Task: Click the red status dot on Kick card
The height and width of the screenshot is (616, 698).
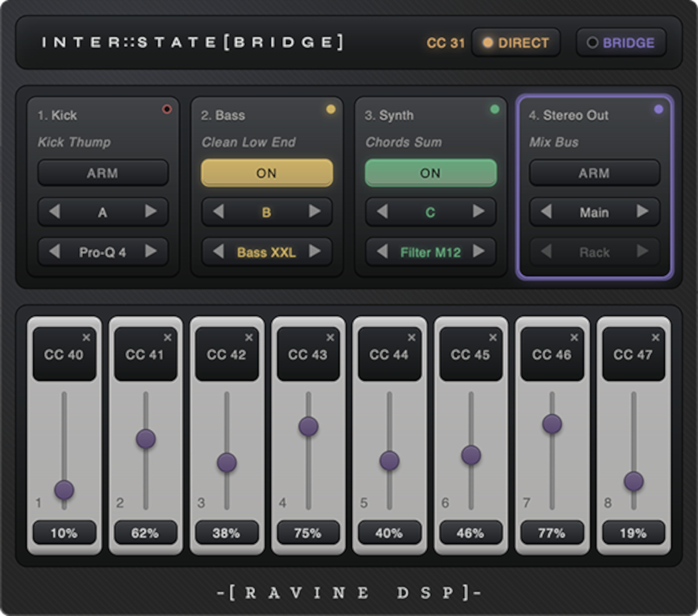Action: pyautogui.click(x=167, y=109)
